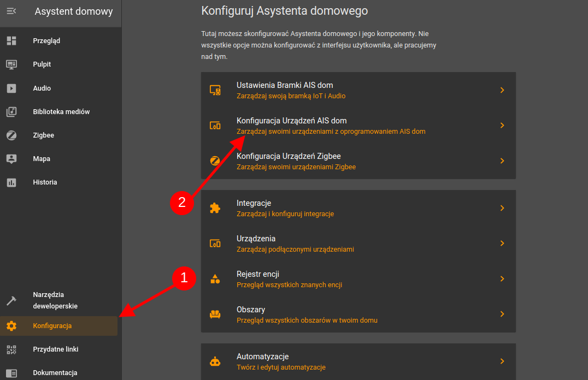Expand Konfiguracja Urządzeń Zigbee chevron
This screenshot has height=380, width=588.
[x=502, y=161]
